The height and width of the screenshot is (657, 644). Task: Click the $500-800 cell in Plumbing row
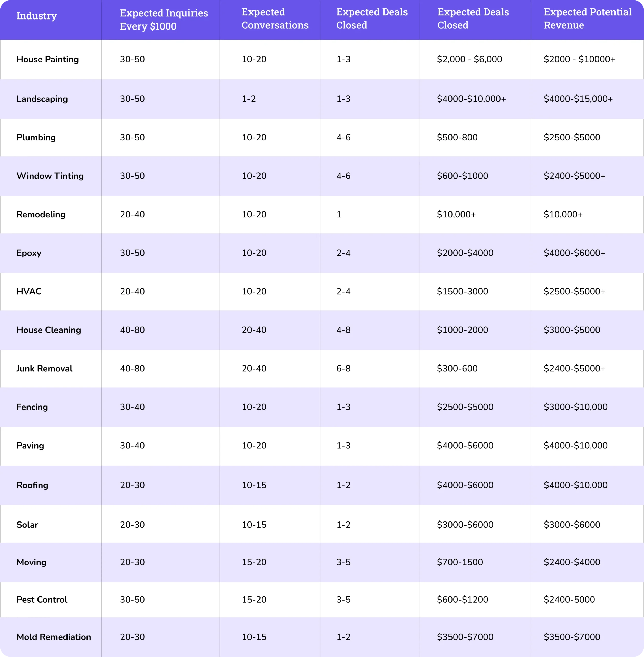pyautogui.click(x=457, y=138)
